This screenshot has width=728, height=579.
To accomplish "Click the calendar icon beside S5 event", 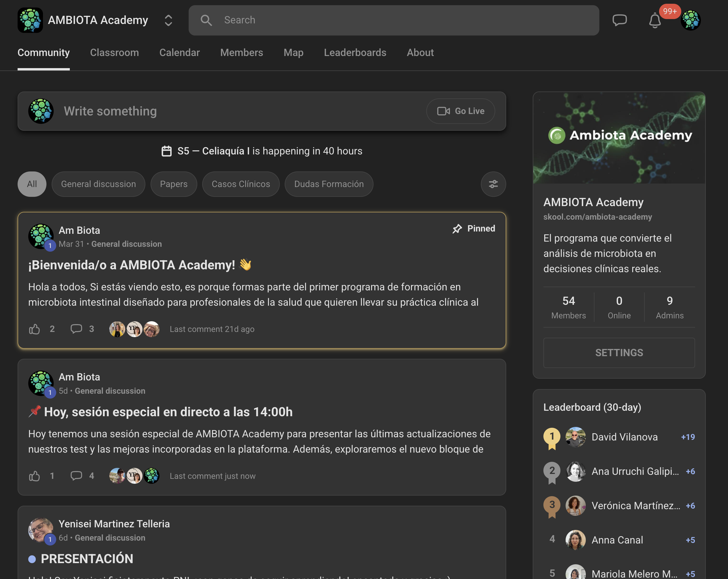I will click(166, 151).
